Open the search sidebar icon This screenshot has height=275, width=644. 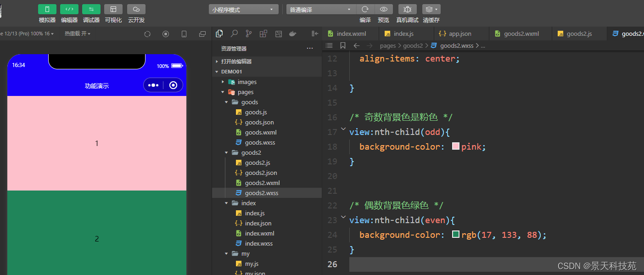tap(234, 34)
